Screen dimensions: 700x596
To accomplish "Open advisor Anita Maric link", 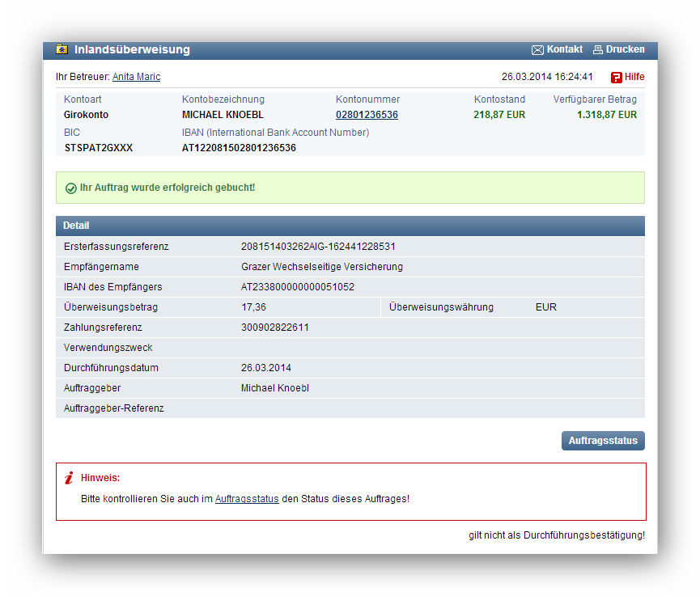I will pyautogui.click(x=136, y=77).
